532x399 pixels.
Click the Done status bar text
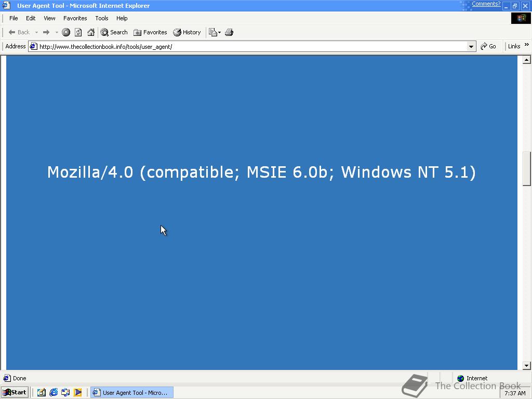(19, 378)
